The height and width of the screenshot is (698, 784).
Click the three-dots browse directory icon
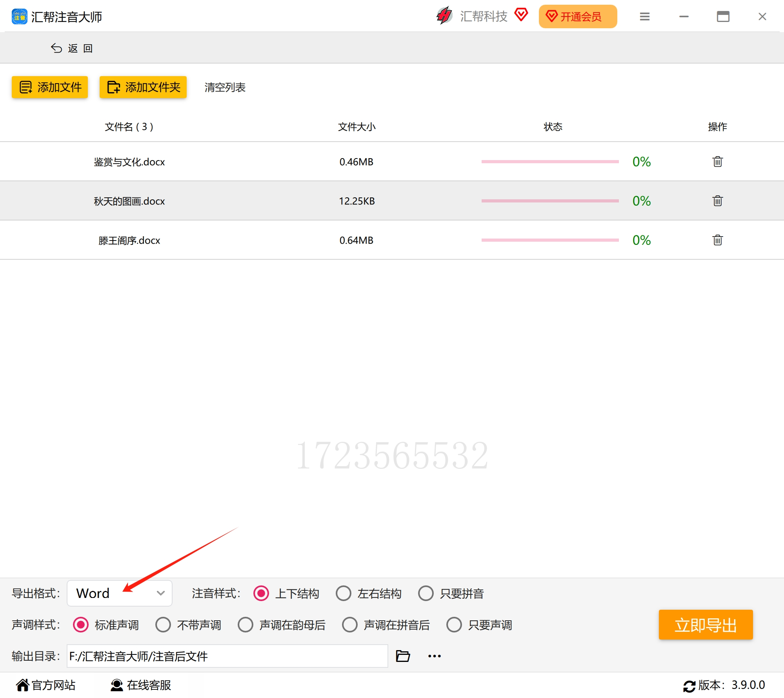pos(435,656)
